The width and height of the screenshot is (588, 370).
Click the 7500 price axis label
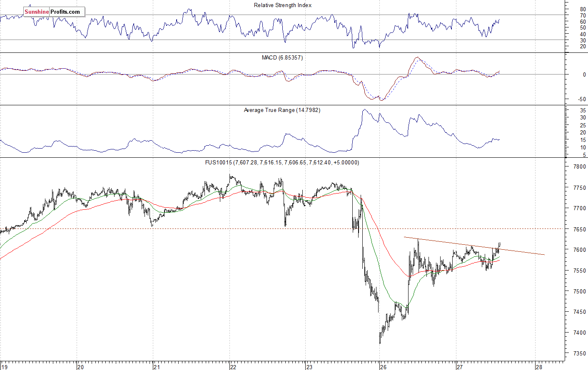pos(580,291)
